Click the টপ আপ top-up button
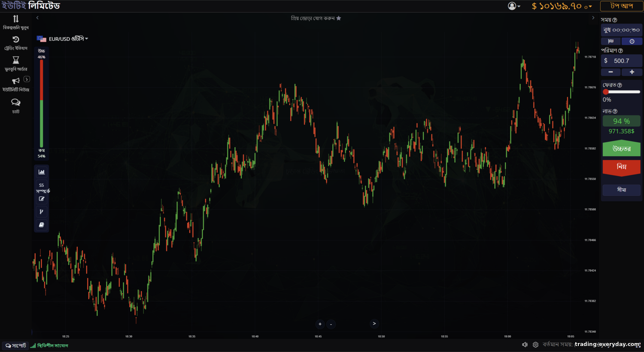 (x=622, y=6)
